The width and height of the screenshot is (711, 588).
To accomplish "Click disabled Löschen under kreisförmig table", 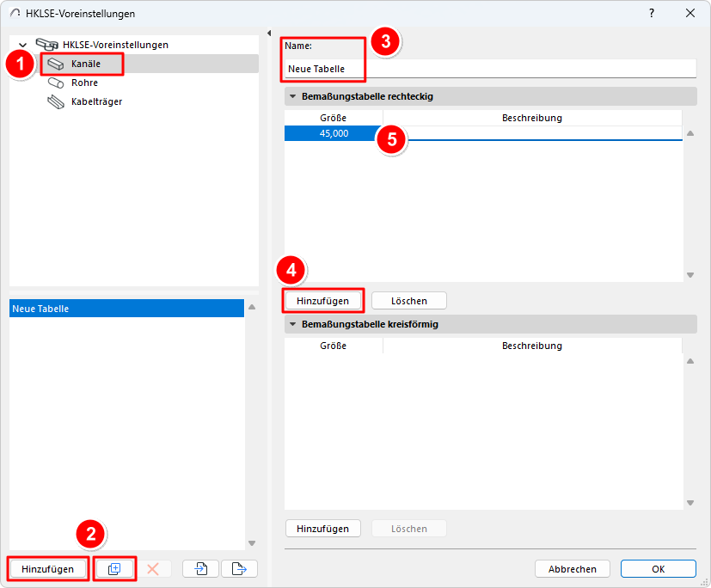I will pyautogui.click(x=409, y=528).
